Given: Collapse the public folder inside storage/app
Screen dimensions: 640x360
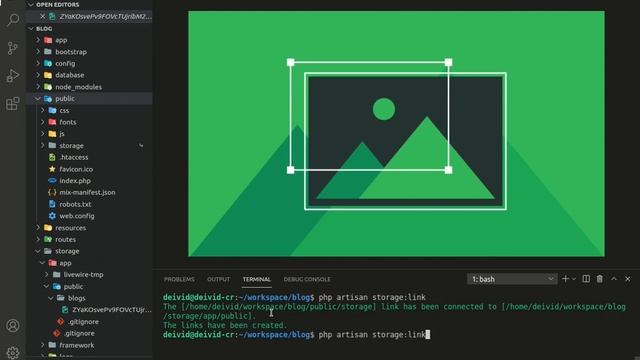Looking at the screenshot, I should [89, 287].
